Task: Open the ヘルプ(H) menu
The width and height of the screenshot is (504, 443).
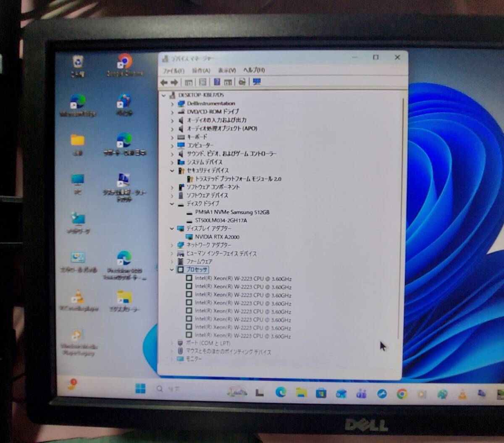Action: point(254,70)
